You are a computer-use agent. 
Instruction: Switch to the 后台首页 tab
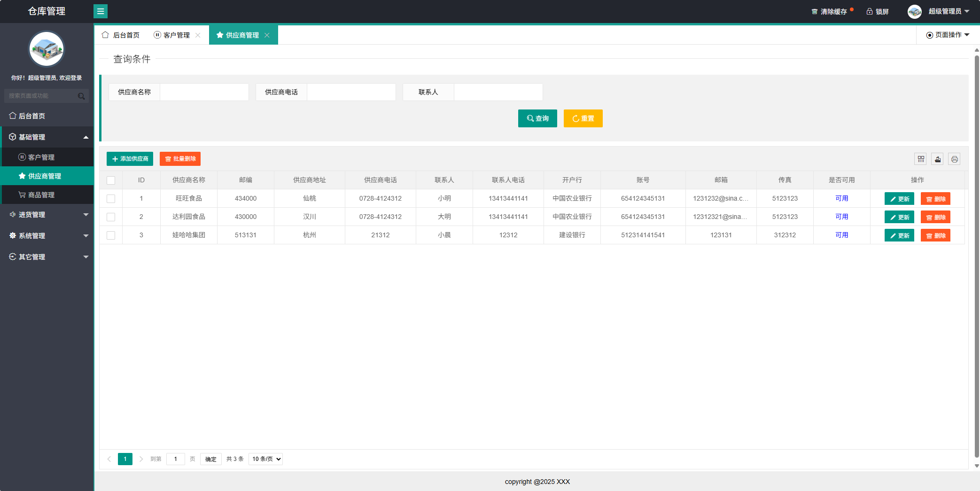[x=121, y=35]
